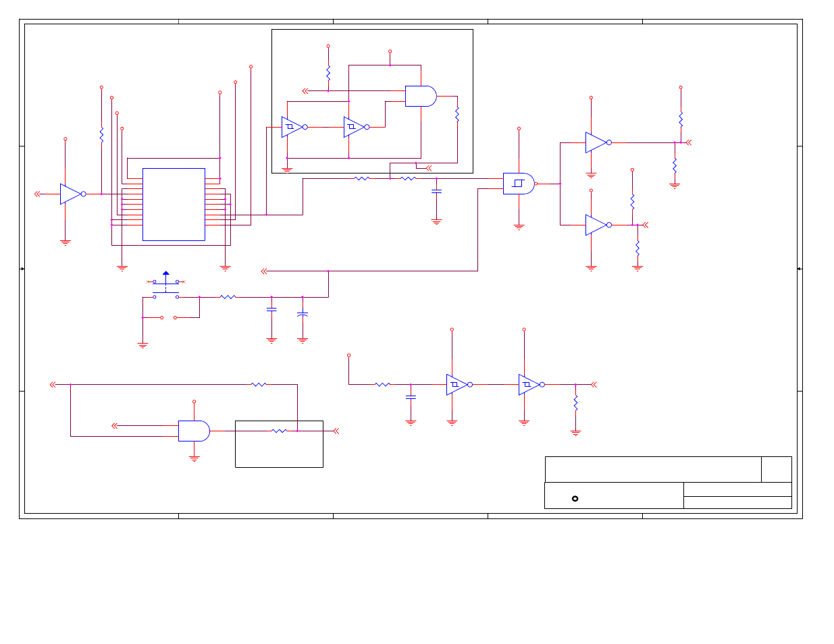
Task: Select the capacitor at the NAND gate input
Action: point(436,192)
